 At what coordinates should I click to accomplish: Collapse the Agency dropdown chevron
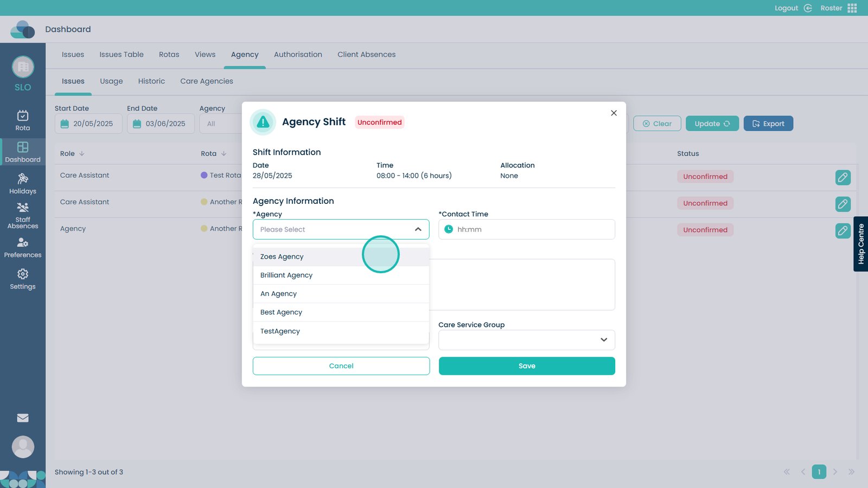click(418, 229)
